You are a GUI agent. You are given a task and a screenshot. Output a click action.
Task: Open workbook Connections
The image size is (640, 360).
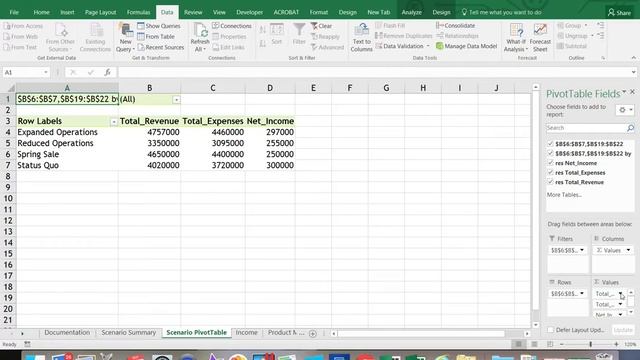pyautogui.click(x=231, y=26)
